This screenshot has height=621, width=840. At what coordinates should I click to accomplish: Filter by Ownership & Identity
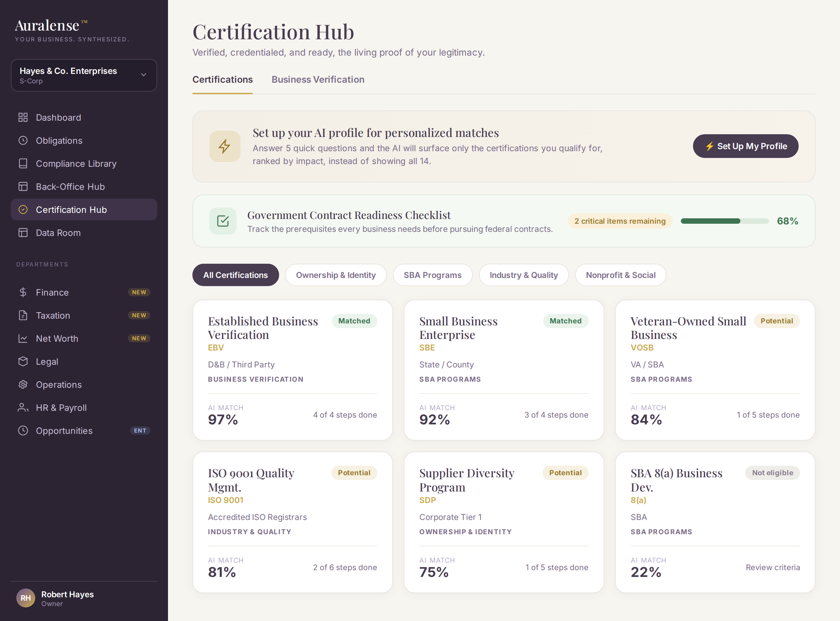[x=336, y=275]
